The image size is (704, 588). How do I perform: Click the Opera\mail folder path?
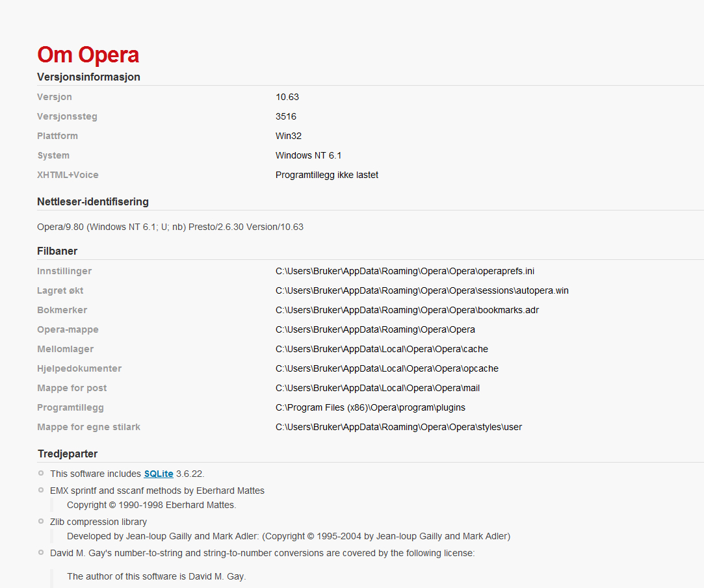tap(378, 388)
